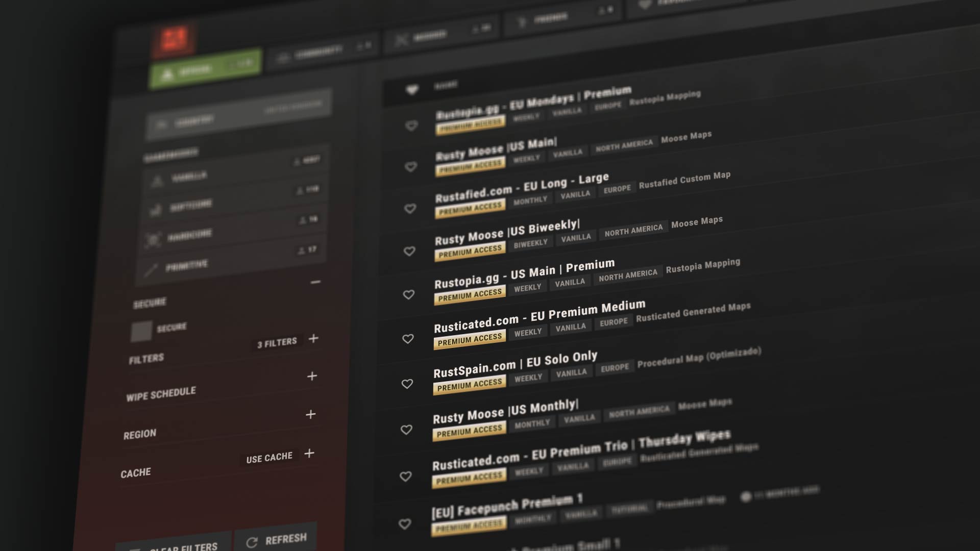Toggle favorite heart for RustSpain.com EU Solo Only

407,384
